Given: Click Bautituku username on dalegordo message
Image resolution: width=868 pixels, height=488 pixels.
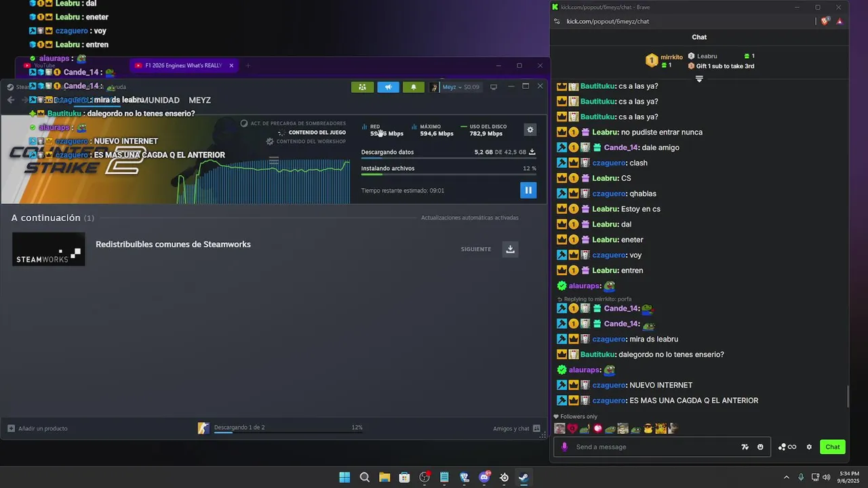Looking at the screenshot, I should (x=597, y=354).
